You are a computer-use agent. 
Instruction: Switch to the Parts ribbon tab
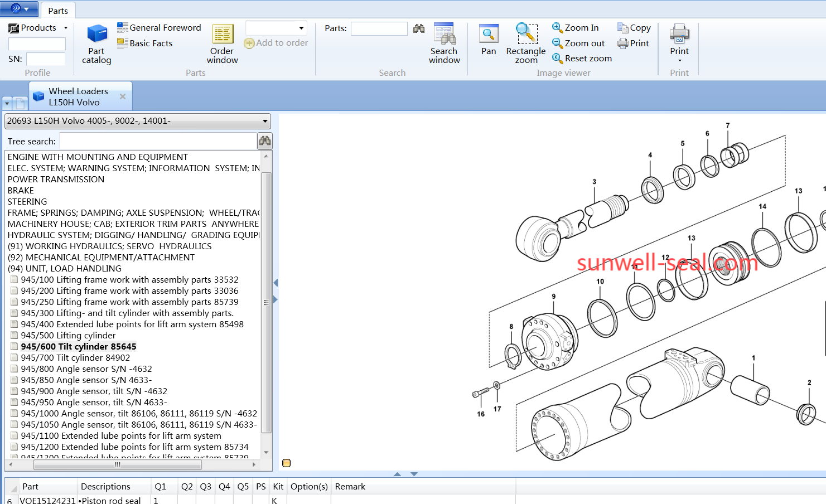[x=58, y=11]
